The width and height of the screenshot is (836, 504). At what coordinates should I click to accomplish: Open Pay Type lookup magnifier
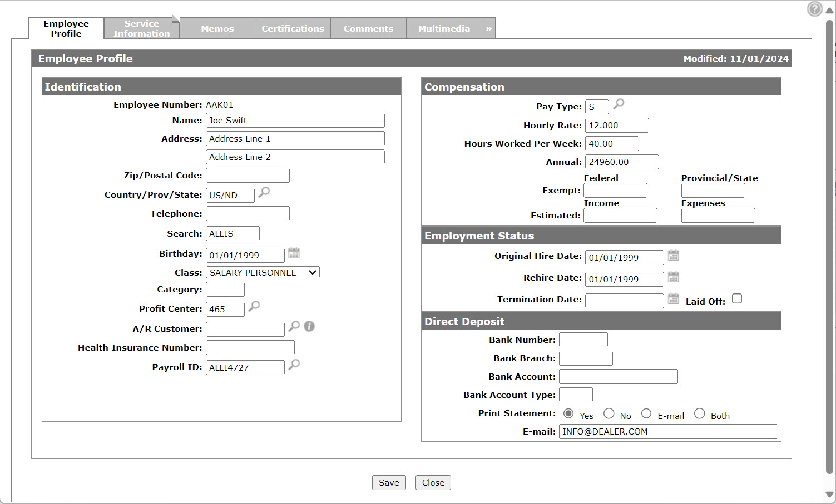(x=619, y=104)
